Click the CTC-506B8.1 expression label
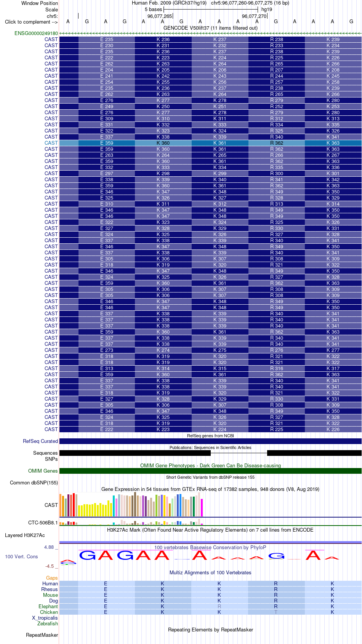The image size is (362, 644). pos(43,523)
